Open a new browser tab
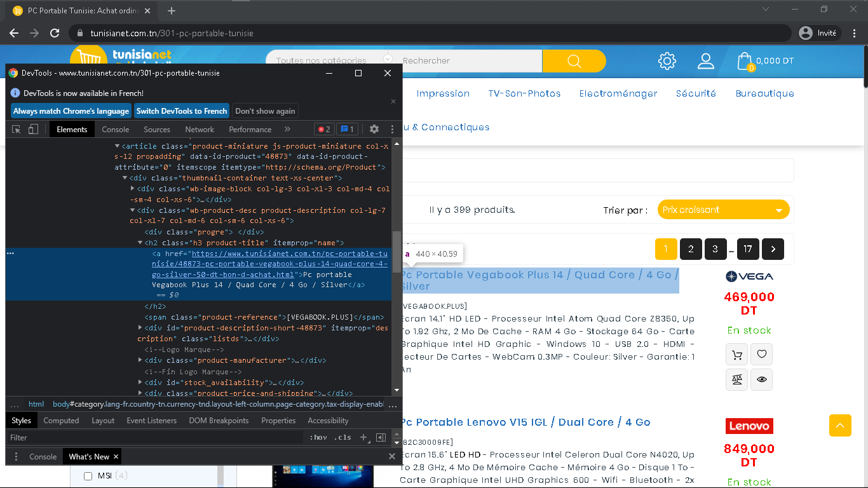This screenshot has width=868, height=488. point(172,11)
